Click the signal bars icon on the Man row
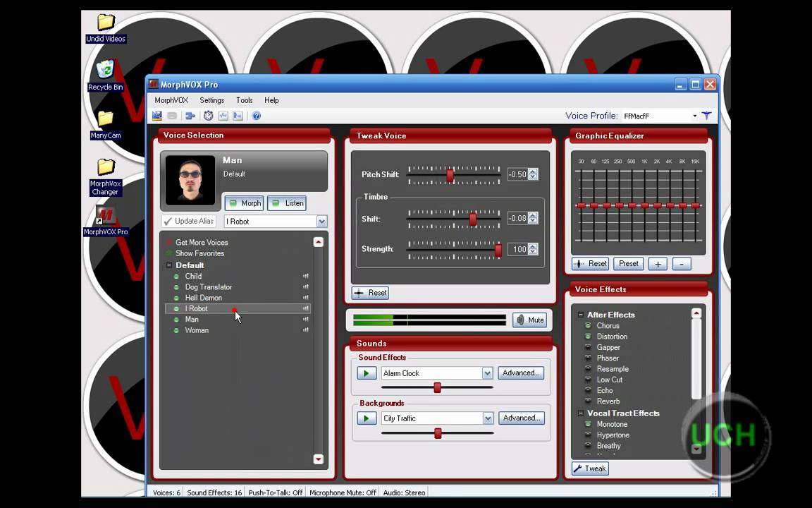Viewport: 812px width, 508px height. pos(305,320)
